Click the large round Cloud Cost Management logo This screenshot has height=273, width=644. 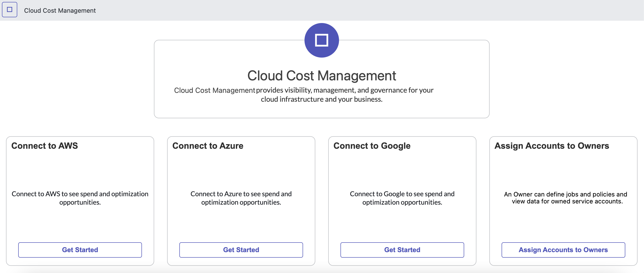[x=322, y=40]
